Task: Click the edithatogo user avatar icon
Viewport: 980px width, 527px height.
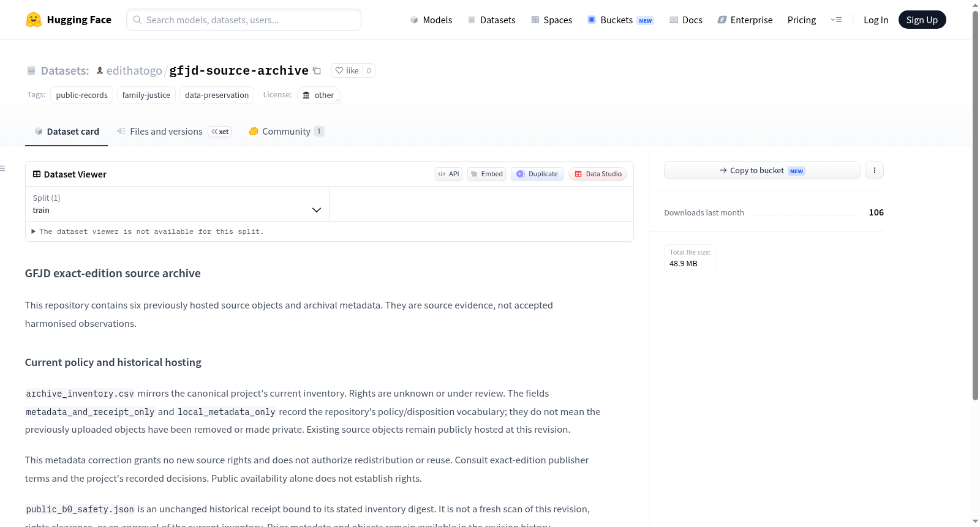Action: click(100, 70)
